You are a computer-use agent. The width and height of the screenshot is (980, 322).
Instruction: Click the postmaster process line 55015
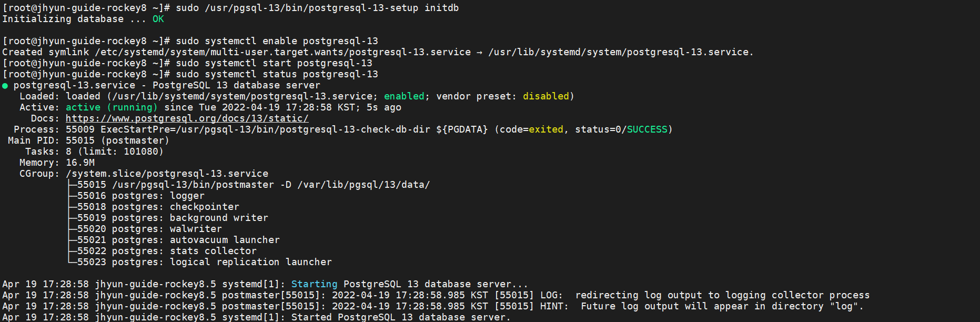tap(254, 185)
